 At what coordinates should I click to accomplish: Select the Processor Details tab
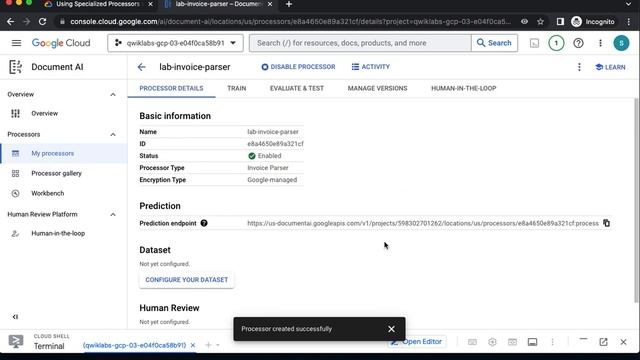tap(171, 89)
